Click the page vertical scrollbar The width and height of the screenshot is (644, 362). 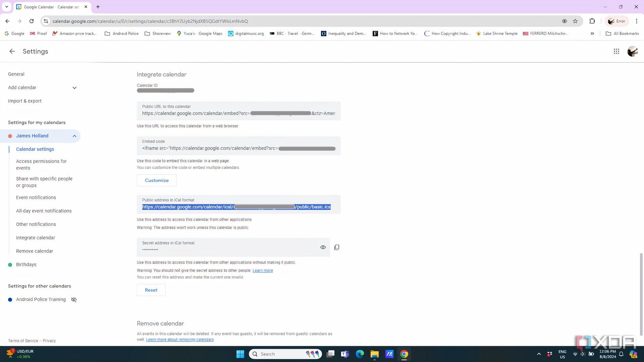pyautogui.click(x=641, y=294)
